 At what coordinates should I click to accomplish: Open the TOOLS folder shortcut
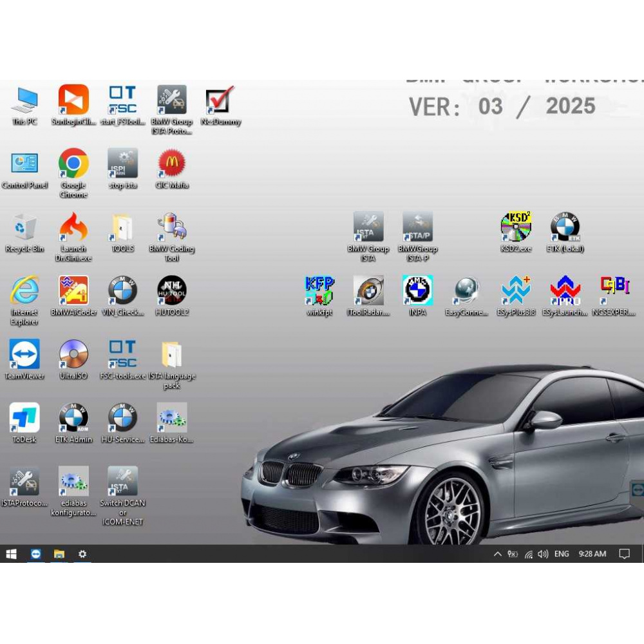(x=122, y=232)
